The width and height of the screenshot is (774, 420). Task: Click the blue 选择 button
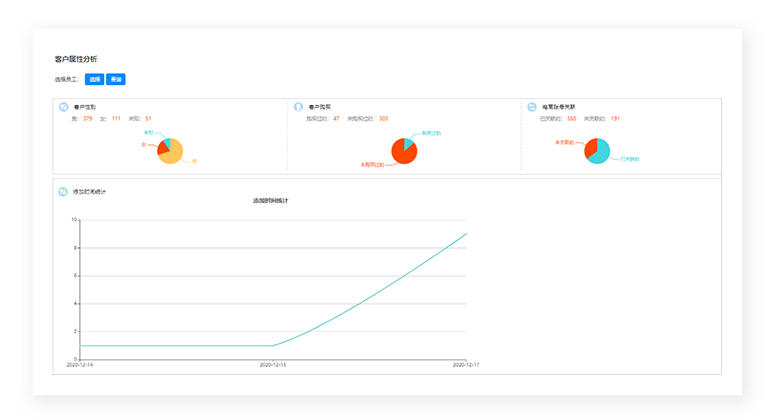pyautogui.click(x=94, y=79)
